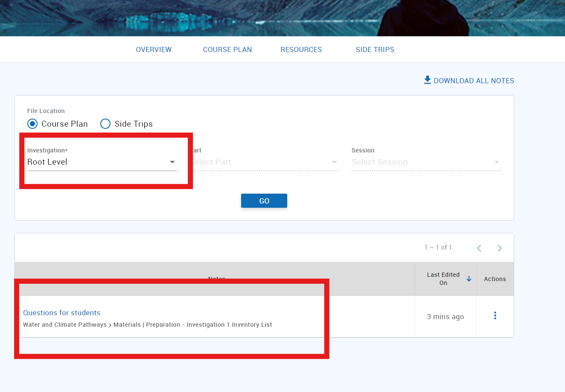The height and width of the screenshot is (392, 565).
Task: Click the Last Edited On column header
Action: [443, 279]
